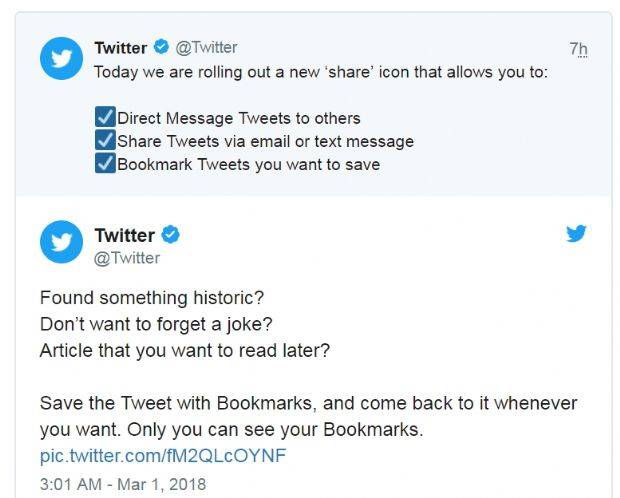Click the Twitter display name in quoted tweet
Image resolution: width=620 pixels, height=498 pixels.
tap(120, 47)
